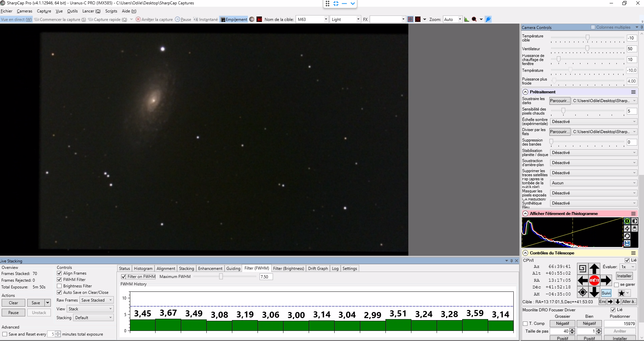Click the crosshair target icon in telescope controls
644x341 pixels.
tap(583, 292)
